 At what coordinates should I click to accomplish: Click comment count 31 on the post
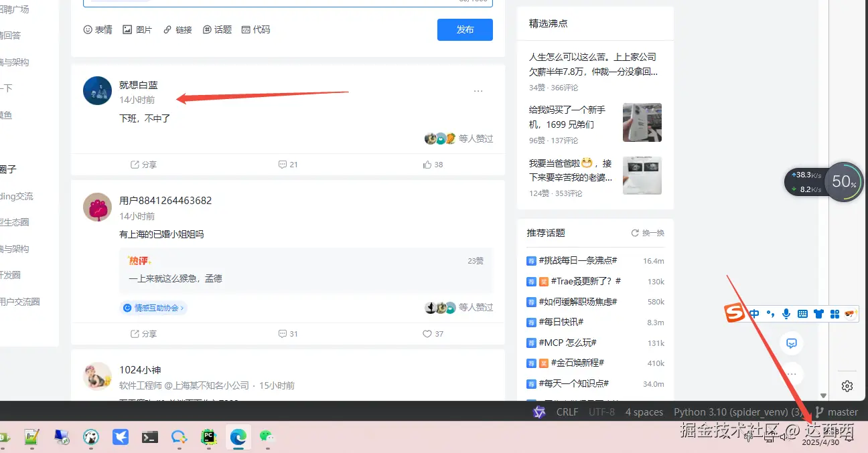[x=288, y=333]
